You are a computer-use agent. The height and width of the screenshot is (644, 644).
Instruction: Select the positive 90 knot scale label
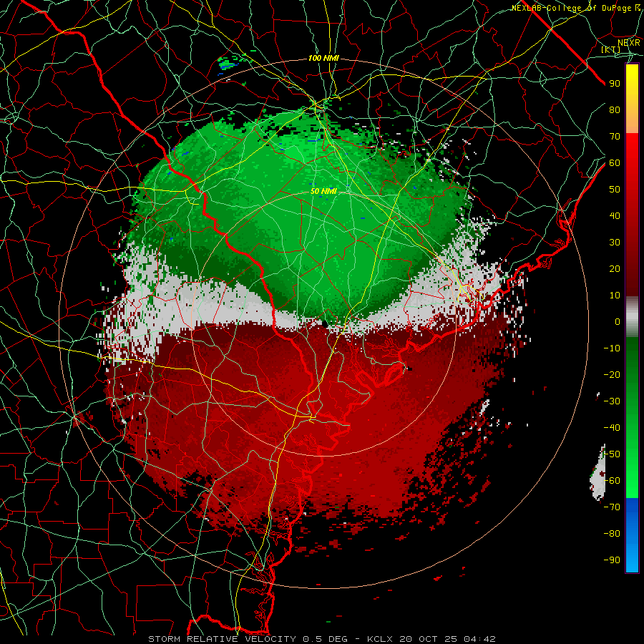click(x=615, y=84)
